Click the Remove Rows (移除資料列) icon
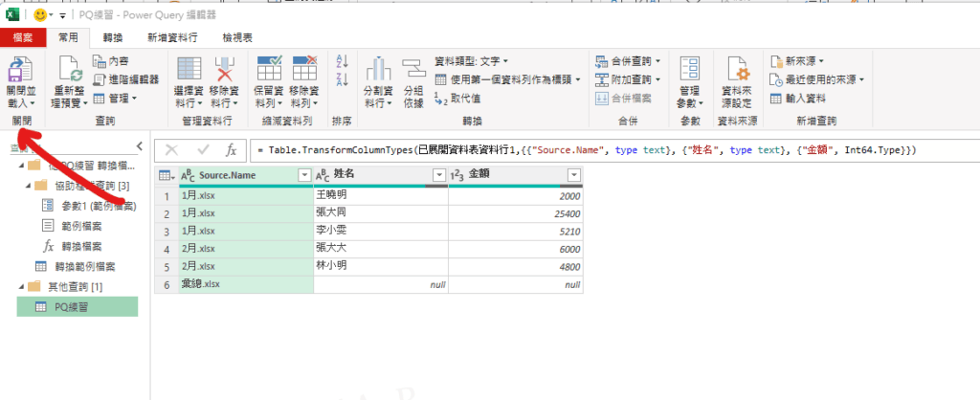 (x=305, y=71)
